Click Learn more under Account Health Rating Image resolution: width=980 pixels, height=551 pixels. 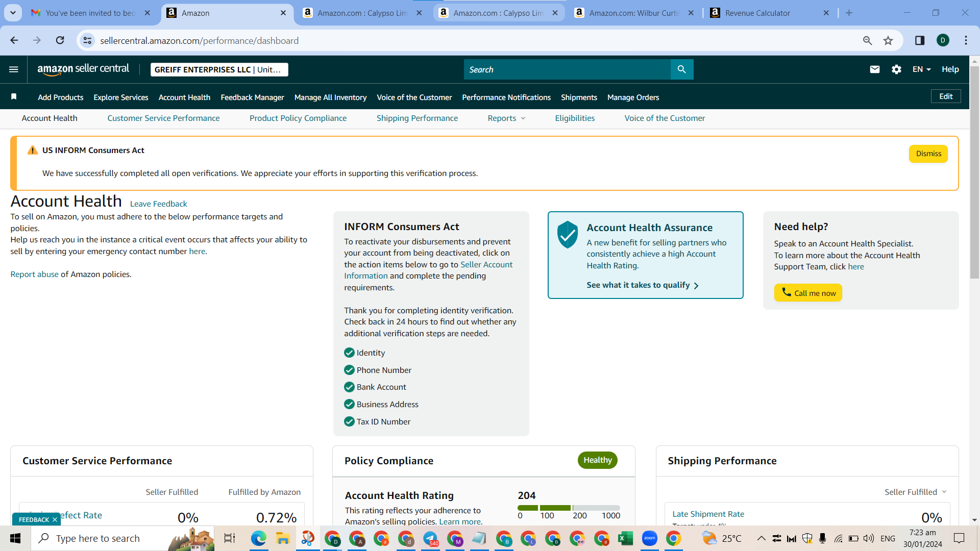pos(460,521)
